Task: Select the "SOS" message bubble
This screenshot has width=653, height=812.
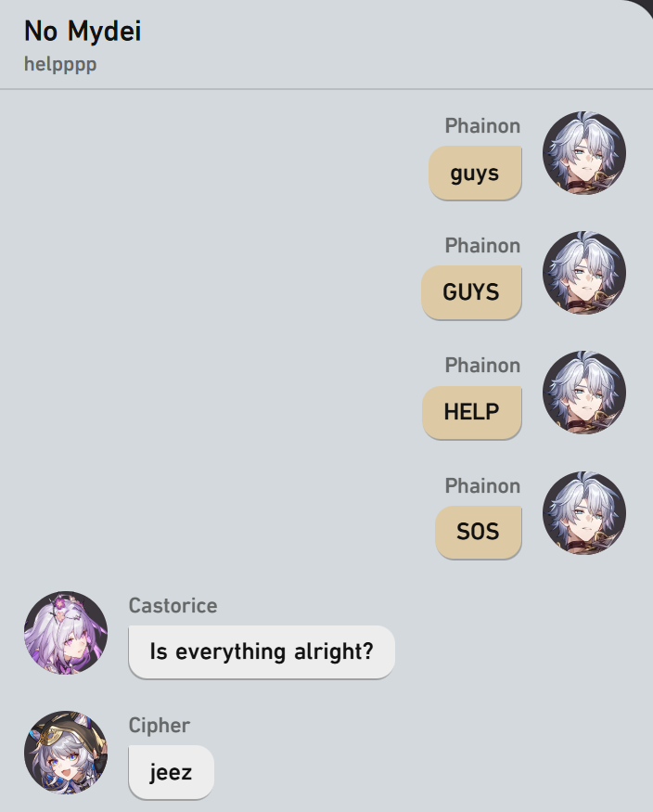Action: coord(478,532)
